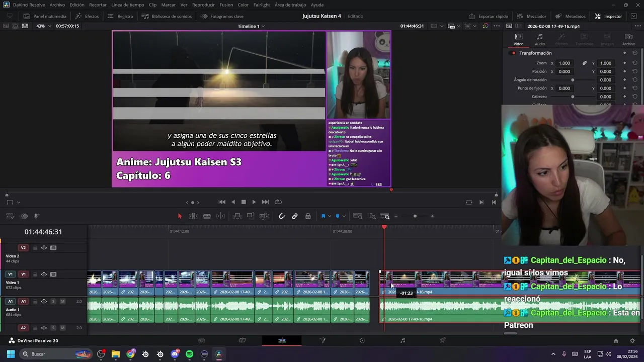Open the Cut page icon

coord(242,340)
